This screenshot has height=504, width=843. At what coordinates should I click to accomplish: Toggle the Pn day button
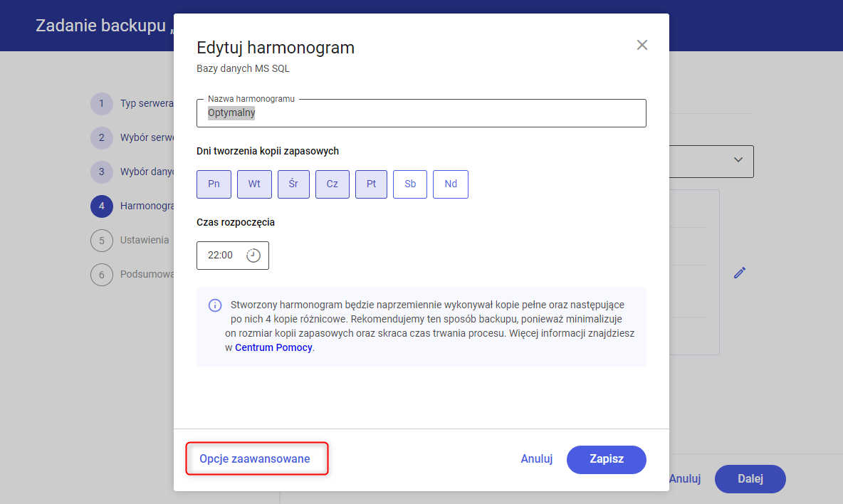[214, 184]
